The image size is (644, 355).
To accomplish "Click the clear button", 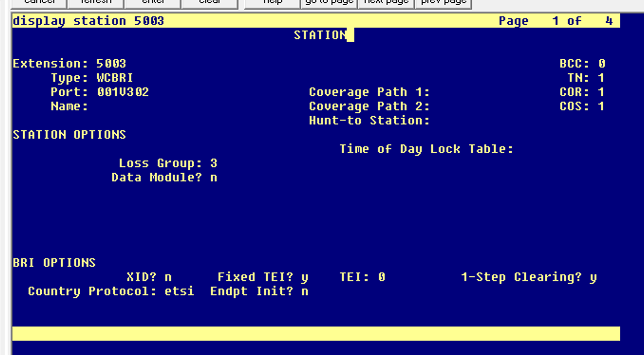I will point(209,2).
